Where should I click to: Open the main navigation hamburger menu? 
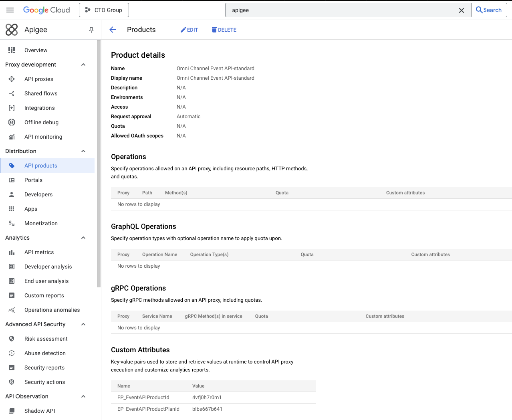pos(10,10)
